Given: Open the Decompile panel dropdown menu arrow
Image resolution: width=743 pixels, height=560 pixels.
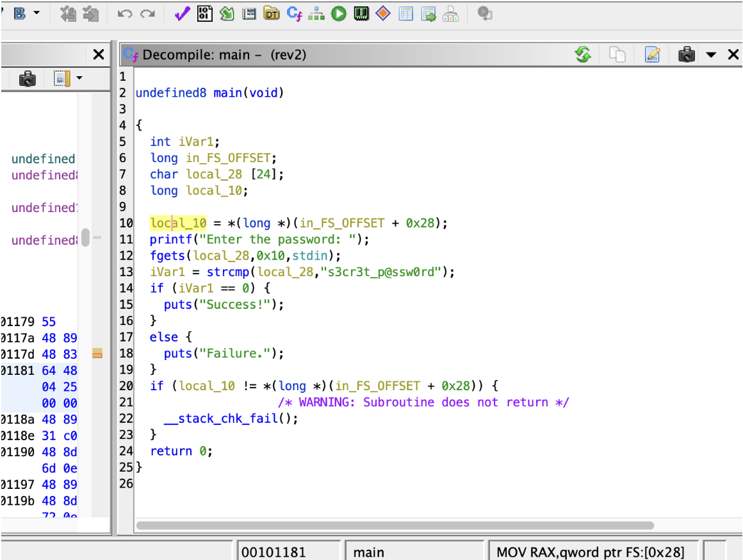Looking at the screenshot, I should coord(711,55).
